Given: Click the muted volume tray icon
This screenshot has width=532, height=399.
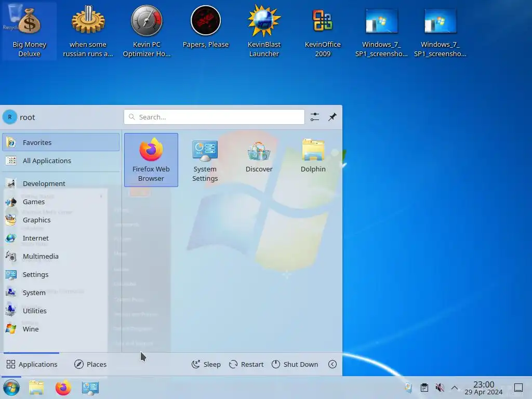Looking at the screenshot, I should [x=440, y=388].
